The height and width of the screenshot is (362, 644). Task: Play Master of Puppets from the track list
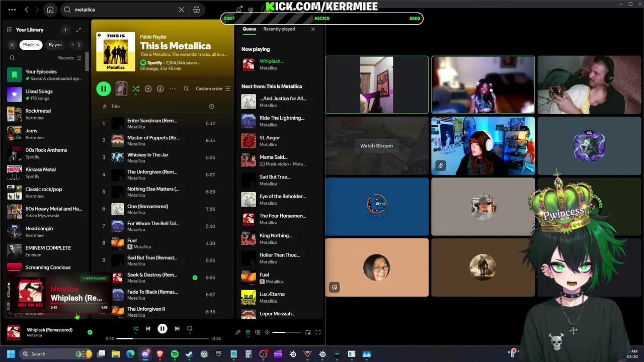pyautogui.click(x=163, y=140)
